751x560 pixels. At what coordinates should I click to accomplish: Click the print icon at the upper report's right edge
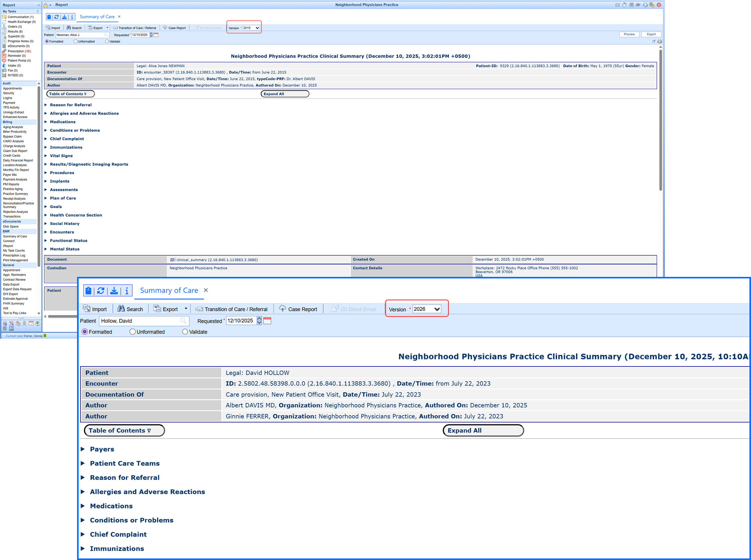coord(659,41)
